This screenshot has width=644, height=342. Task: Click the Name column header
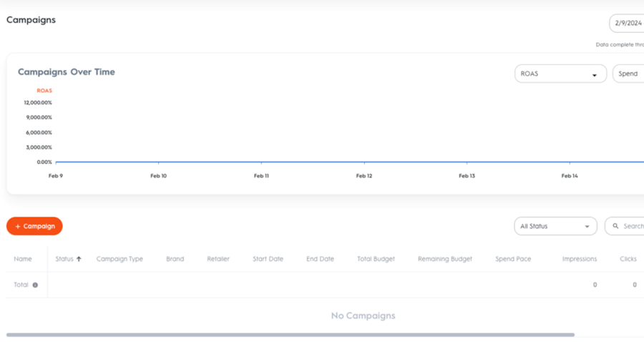(x=23, y=259)
